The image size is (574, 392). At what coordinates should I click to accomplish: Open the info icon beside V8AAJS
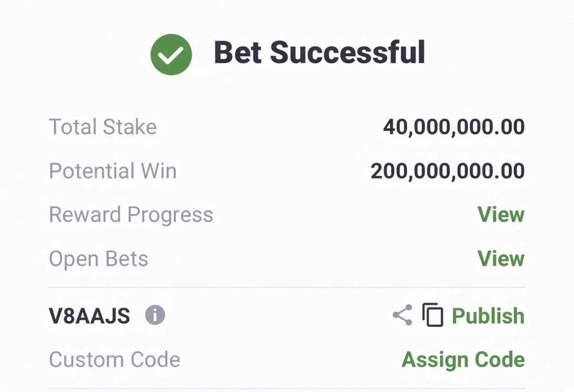pos(155,316)
